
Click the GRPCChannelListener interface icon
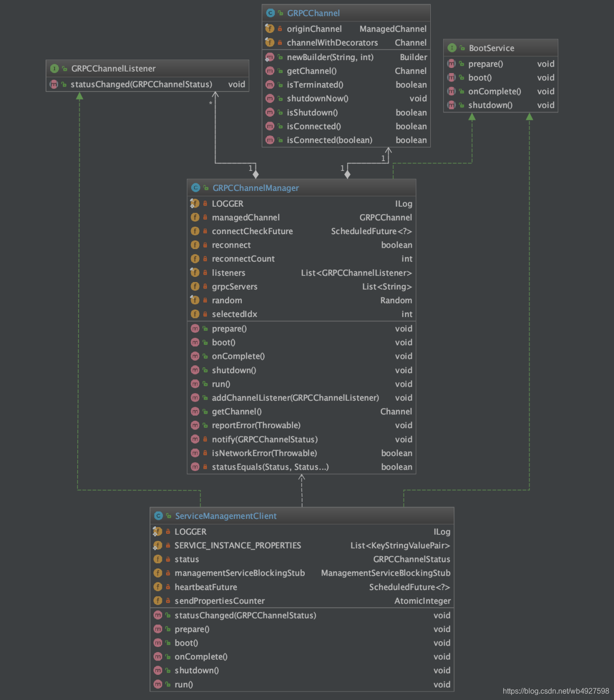tap(54, 68)
